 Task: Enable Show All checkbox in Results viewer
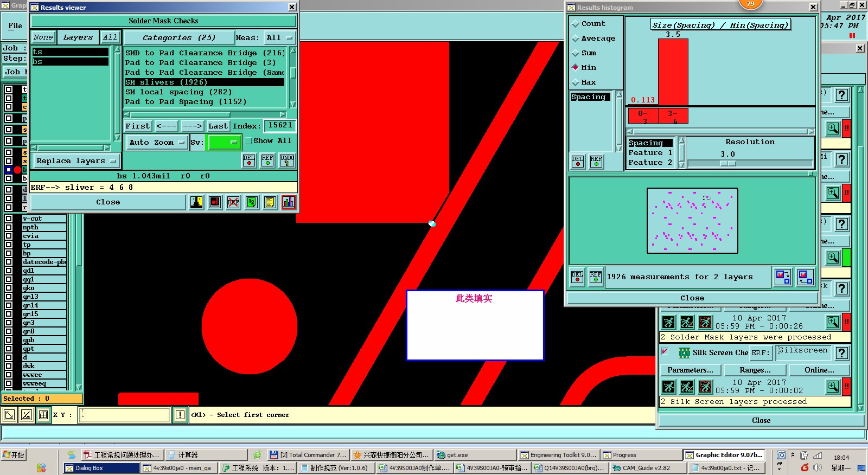(x=248, y=141)
